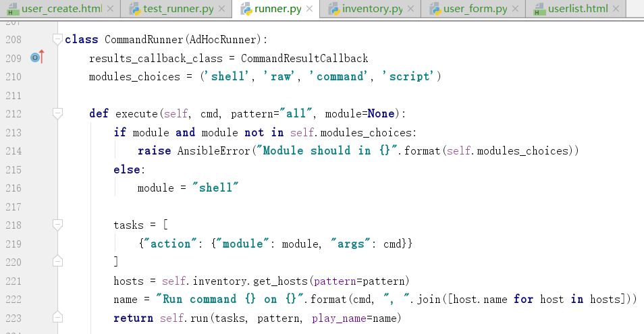
Task: Click the HTML file icon on user_create.html tab
Action: 13,9
